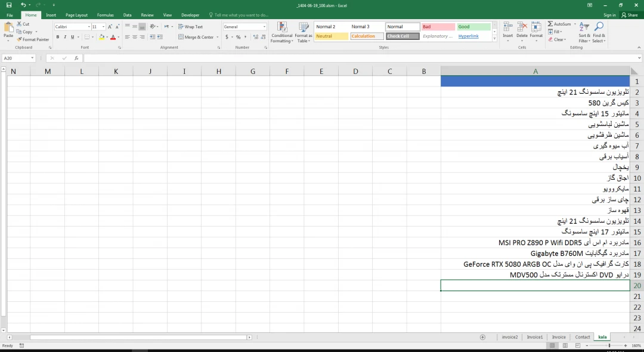Open Format as Table gallery

click(x=304, y=32)
